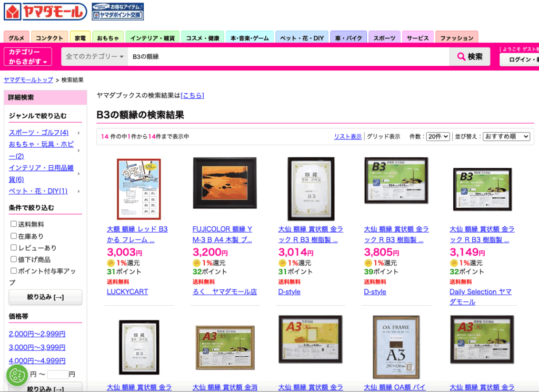Image resolution: width=539 pixels, height=392 pixels.
Task: Open the カテゴリーからさがす menu
Action: [28, 57]
